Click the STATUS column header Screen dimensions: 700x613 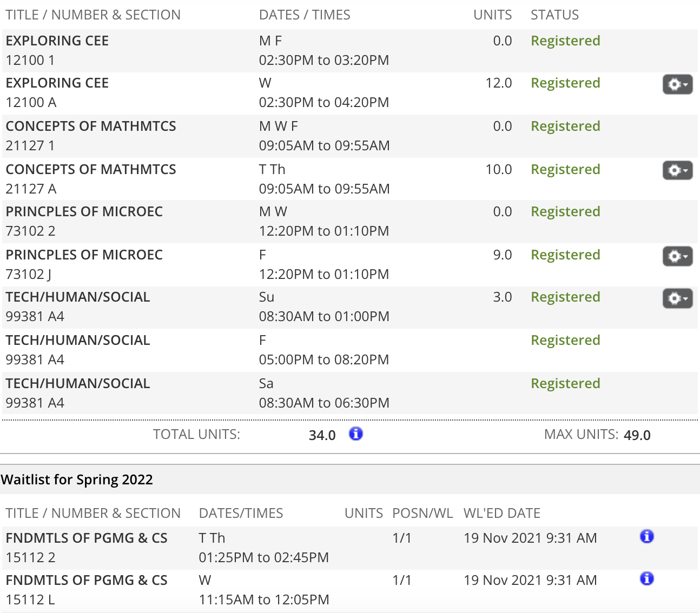point(554,15)
